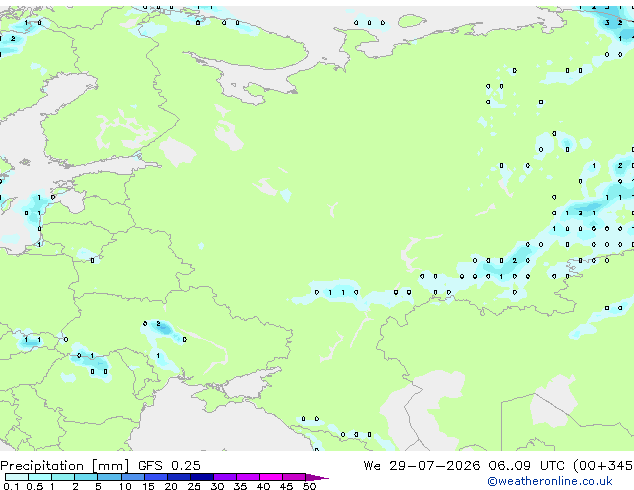Viewport: 634px width, 490px height.
Task: Choose the 40 to 45 mm magenta swatch
Action: [271, 477]
